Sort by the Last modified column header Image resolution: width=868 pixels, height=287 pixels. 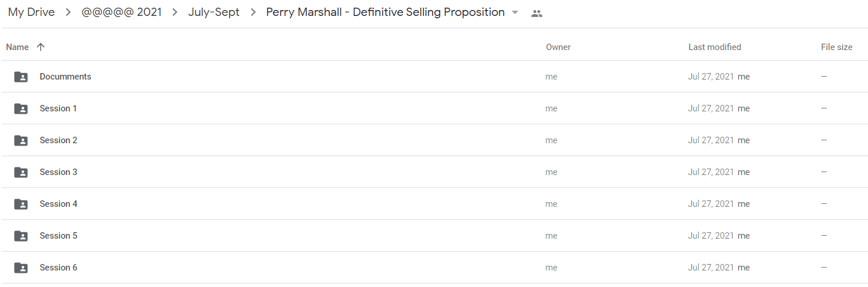pyautogui.click(x=715, y=47)
